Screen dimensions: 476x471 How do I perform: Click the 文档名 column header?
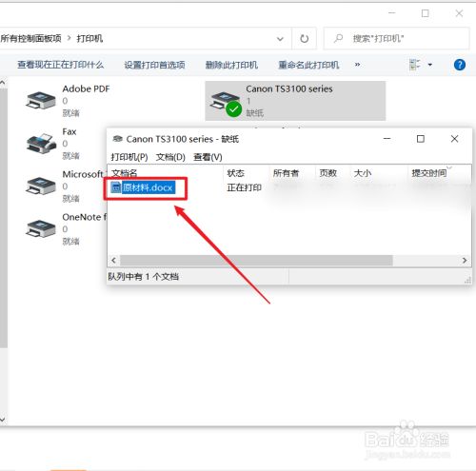(x=166, y=173)
